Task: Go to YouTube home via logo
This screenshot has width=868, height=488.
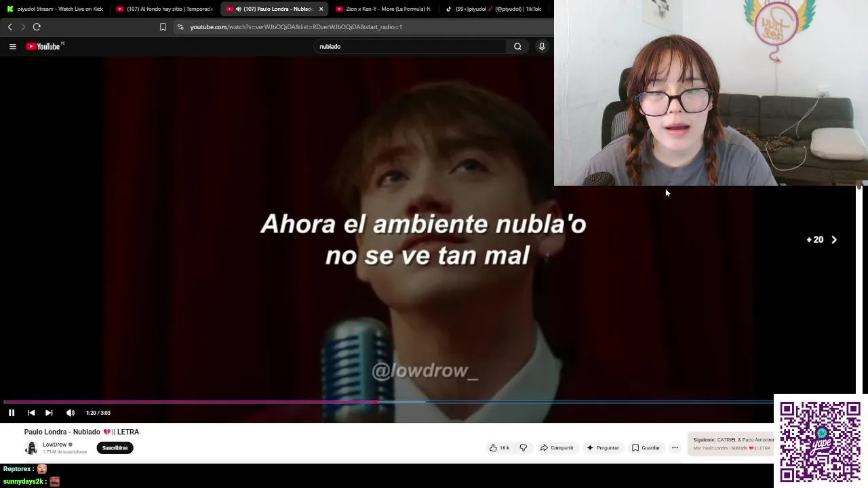Action: [45, 46]
